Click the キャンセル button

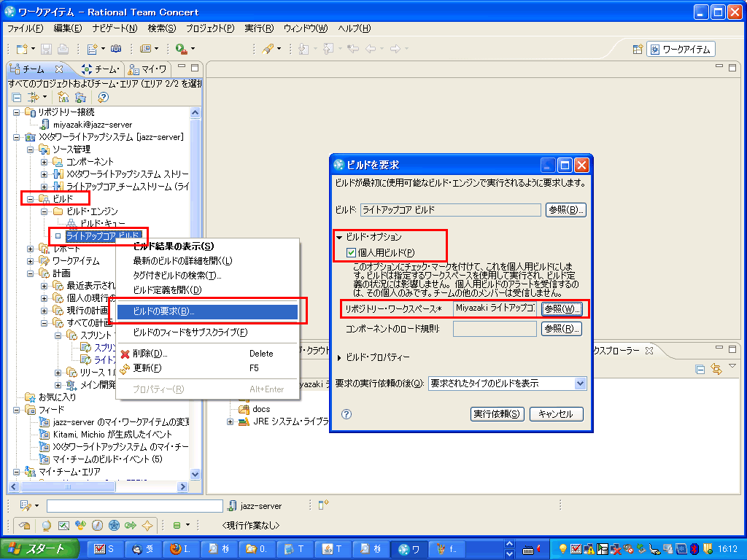click(x=556, y=414)
